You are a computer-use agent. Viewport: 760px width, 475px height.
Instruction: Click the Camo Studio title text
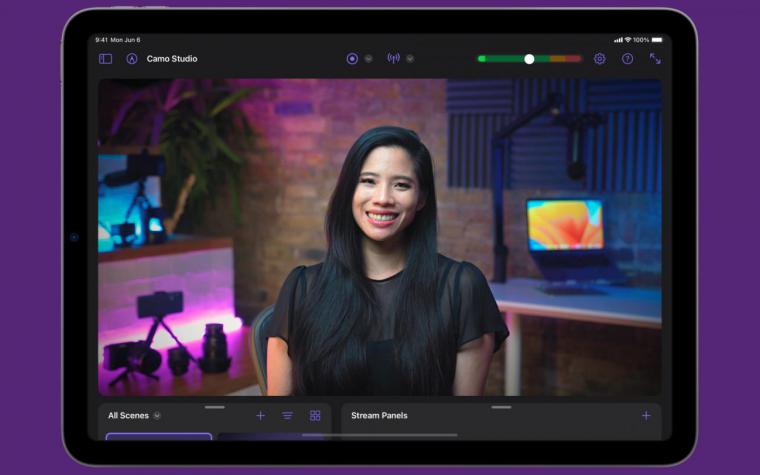tap(172, 59)
